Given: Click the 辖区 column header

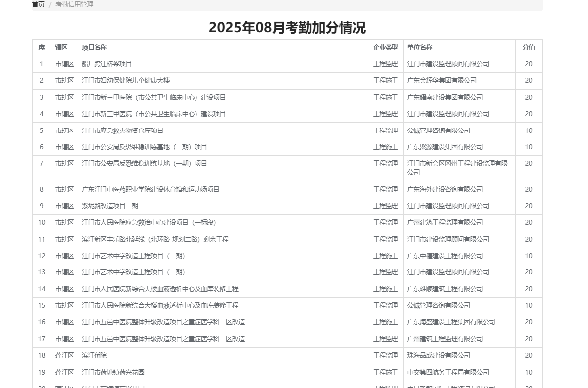Looking at the screenshot, I should (x=61, y=48).
